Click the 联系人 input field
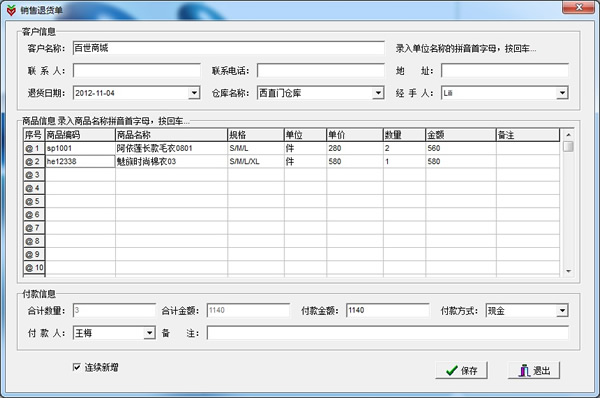 [x=137, y=70]
